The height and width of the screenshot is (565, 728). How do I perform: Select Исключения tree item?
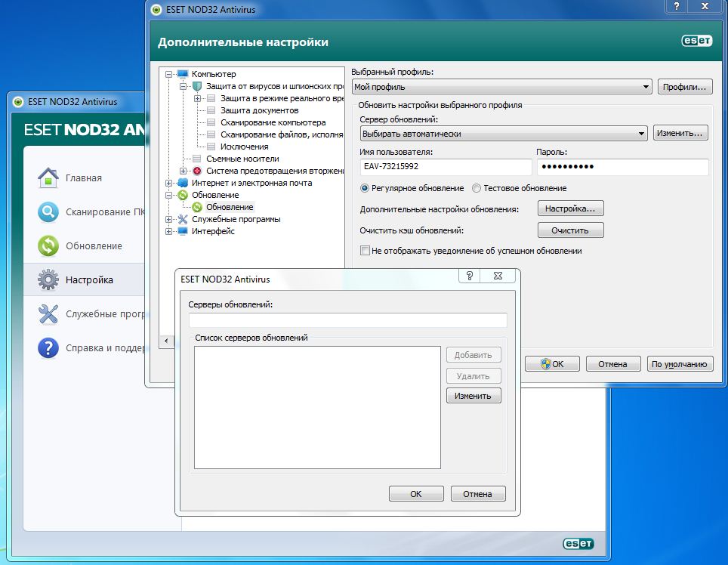point(244,147)
